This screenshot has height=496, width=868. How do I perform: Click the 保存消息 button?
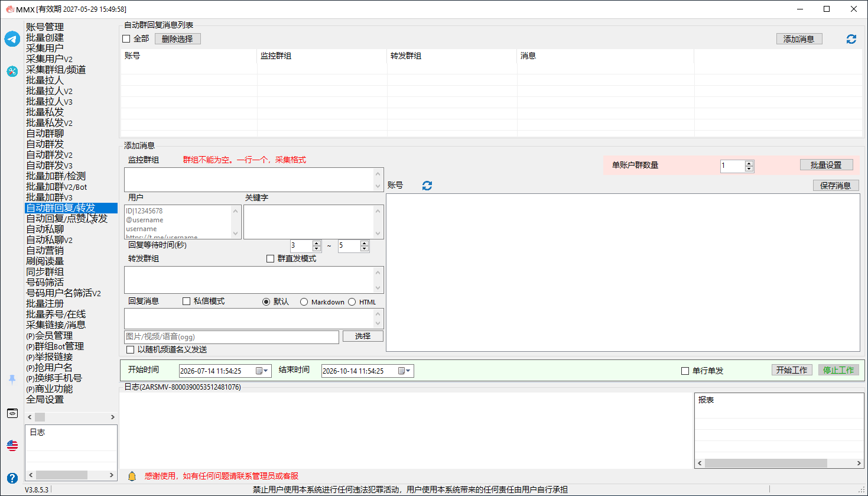836,186
